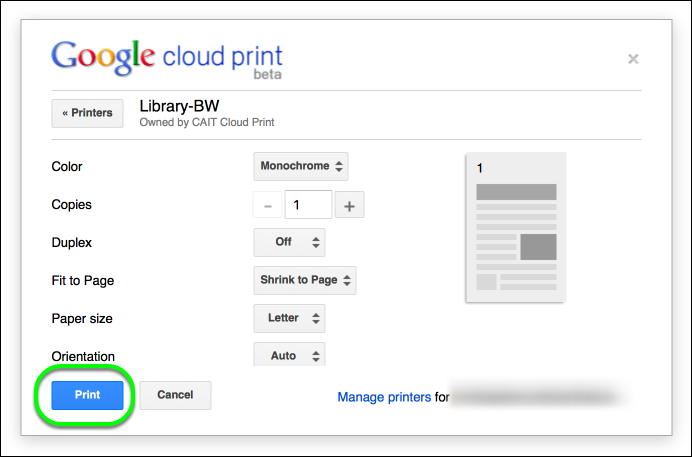Click the Color setting label

coord(67,166)
